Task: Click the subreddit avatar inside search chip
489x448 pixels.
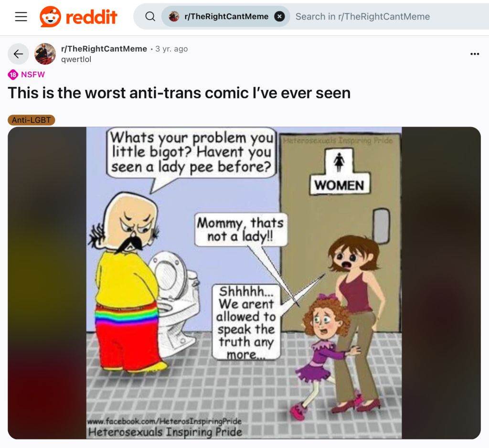Action: coord(174,16)
